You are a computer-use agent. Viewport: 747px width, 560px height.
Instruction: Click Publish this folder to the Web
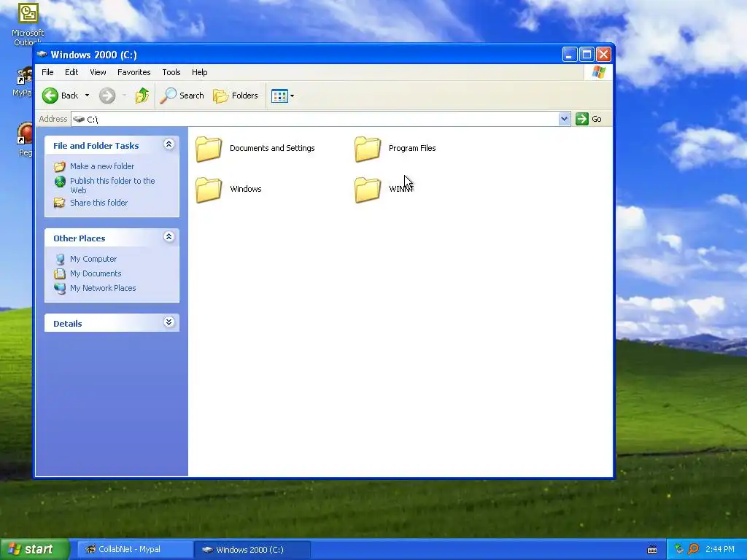[112, 185]
